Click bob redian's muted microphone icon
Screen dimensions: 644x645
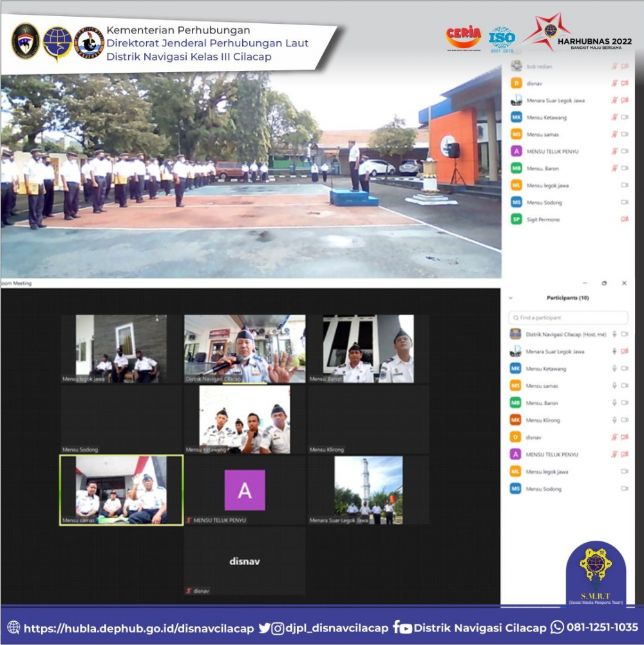click(x=614, y=66)
